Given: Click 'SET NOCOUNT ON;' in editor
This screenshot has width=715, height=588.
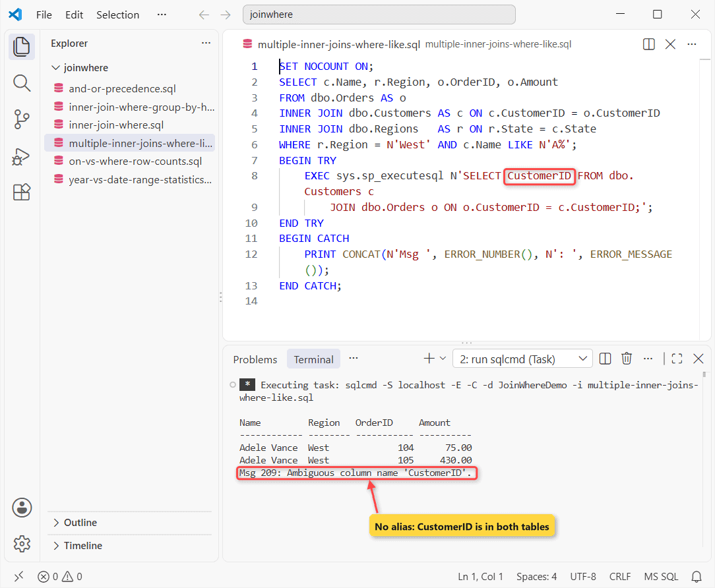Looking at the screenshot, I should tap(326, 67).
